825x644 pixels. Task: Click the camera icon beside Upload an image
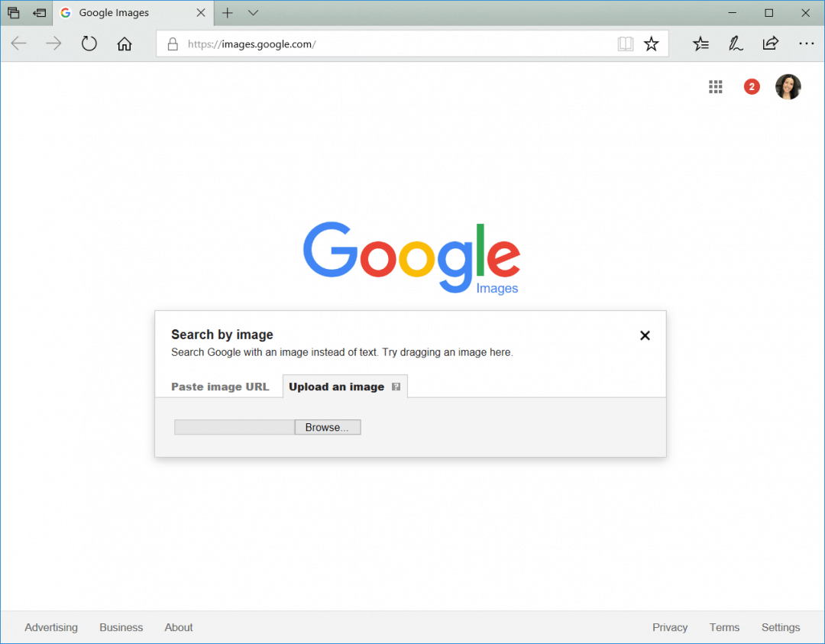396,387
